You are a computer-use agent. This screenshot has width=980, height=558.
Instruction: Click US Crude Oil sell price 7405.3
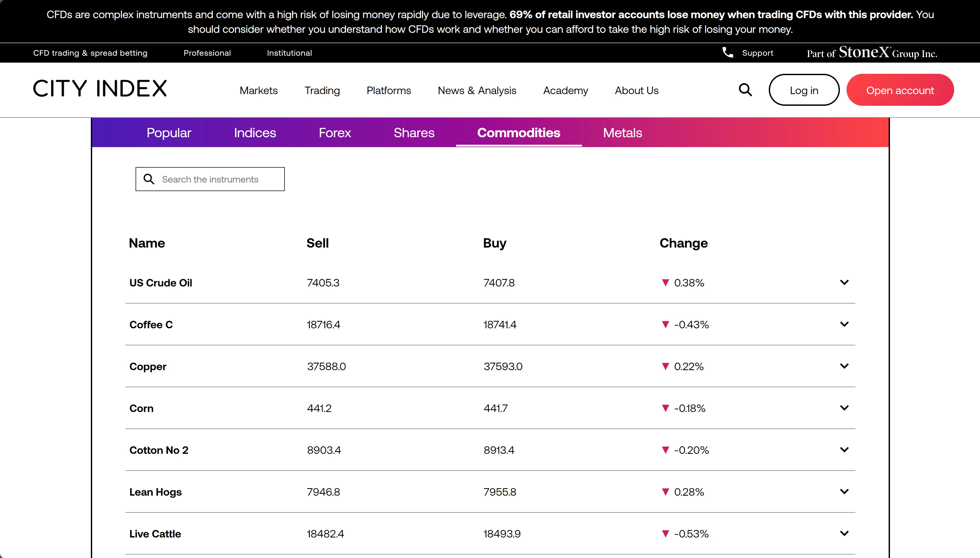click(x=323, y=283)
